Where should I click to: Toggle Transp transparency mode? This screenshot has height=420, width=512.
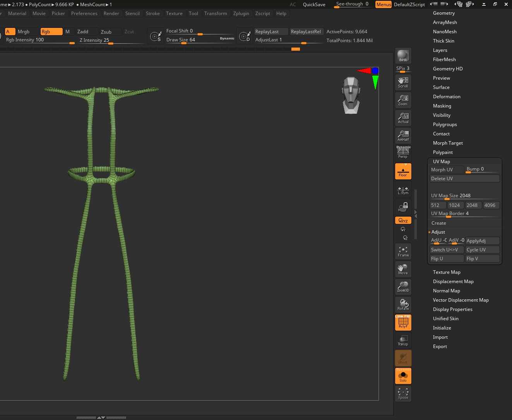point(403,340)
